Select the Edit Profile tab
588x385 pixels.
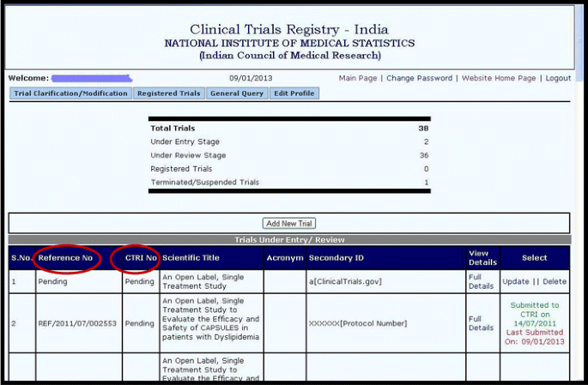pos(294,93)
